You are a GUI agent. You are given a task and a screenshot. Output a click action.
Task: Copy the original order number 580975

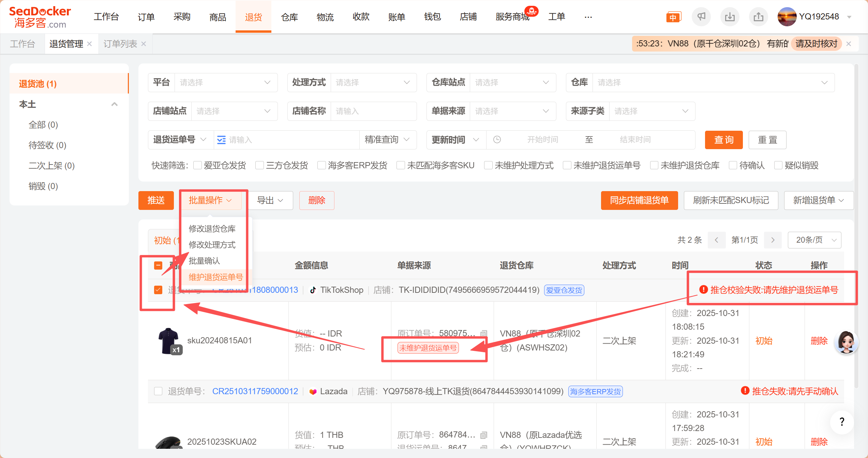click(x=483, y=333)
